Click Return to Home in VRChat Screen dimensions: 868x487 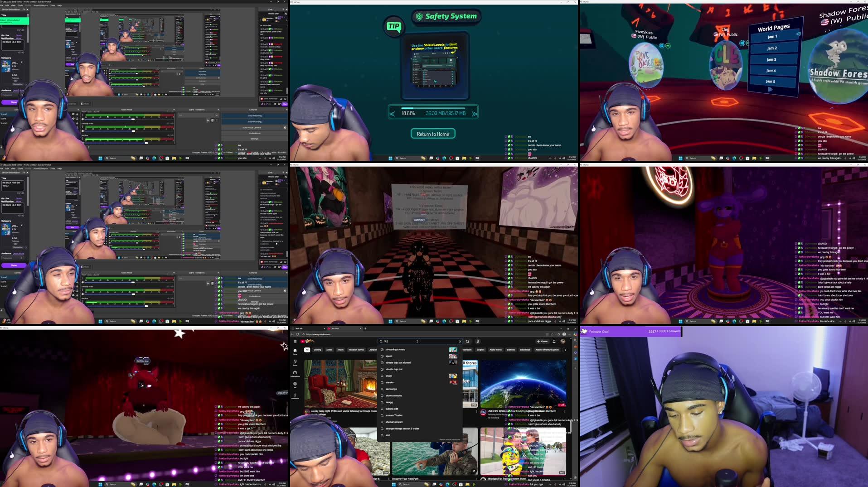pos(432,134)
